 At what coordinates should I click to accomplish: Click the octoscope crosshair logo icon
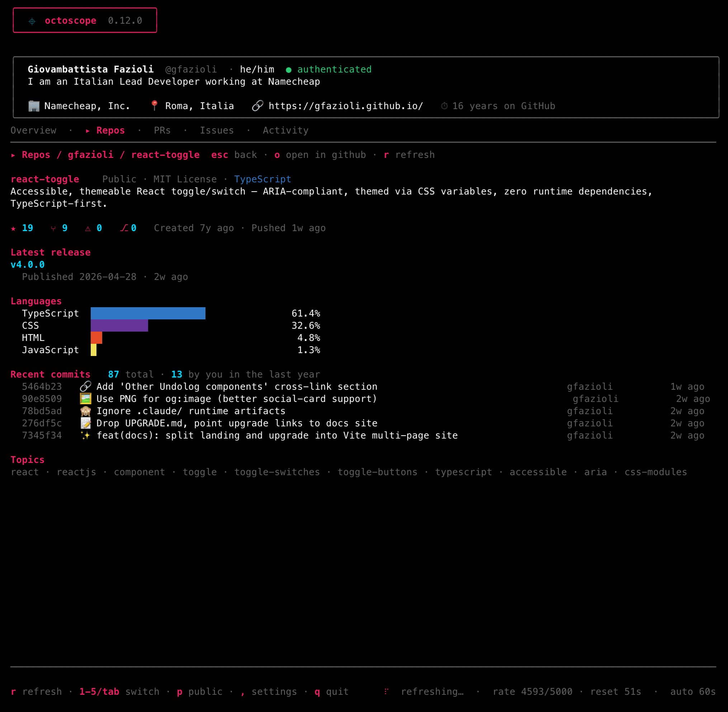pos(32,21)
